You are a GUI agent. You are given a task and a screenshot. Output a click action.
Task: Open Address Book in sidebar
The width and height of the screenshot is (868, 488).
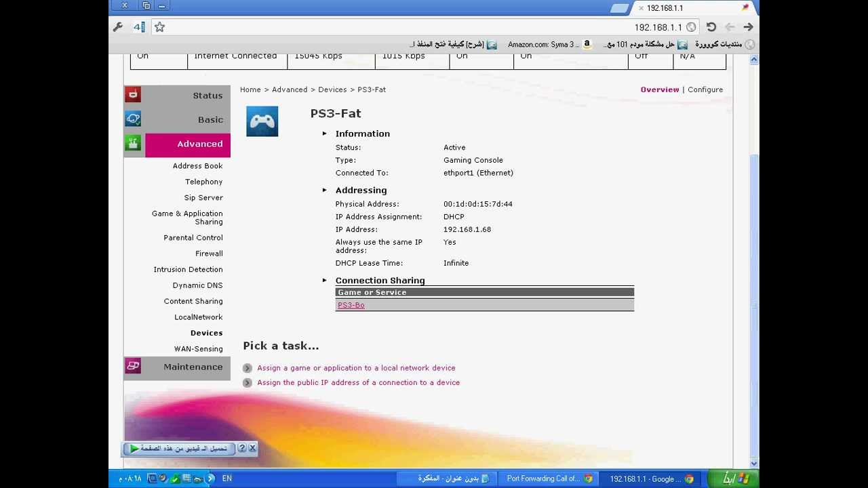(x=197, y=166)
